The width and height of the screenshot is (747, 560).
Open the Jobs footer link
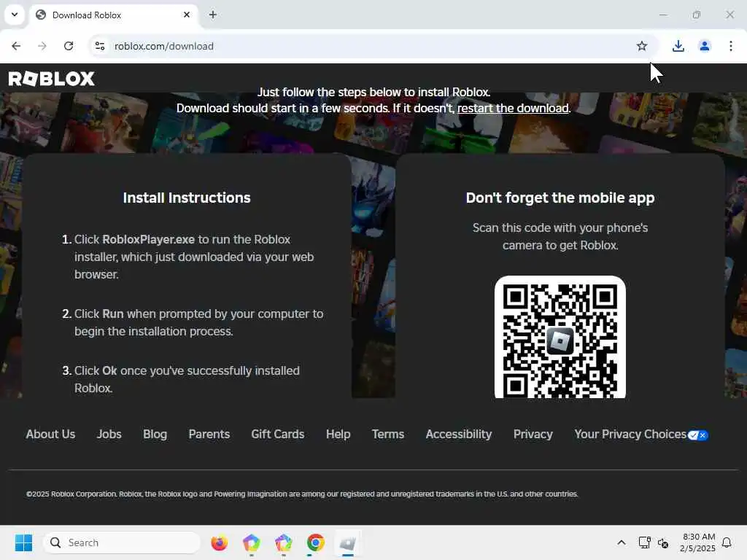coord(109,435)
